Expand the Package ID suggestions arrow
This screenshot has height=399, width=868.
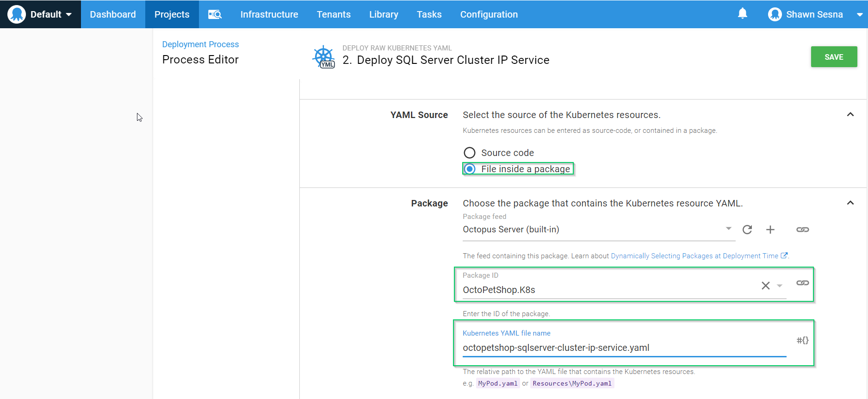pos(780,286)
